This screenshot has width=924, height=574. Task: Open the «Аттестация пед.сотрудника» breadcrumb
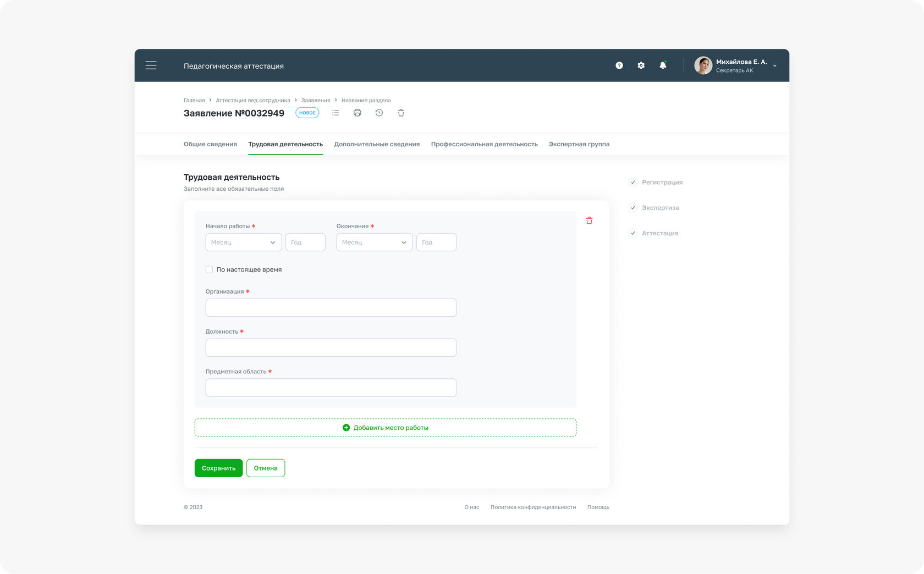click(253, 101)
